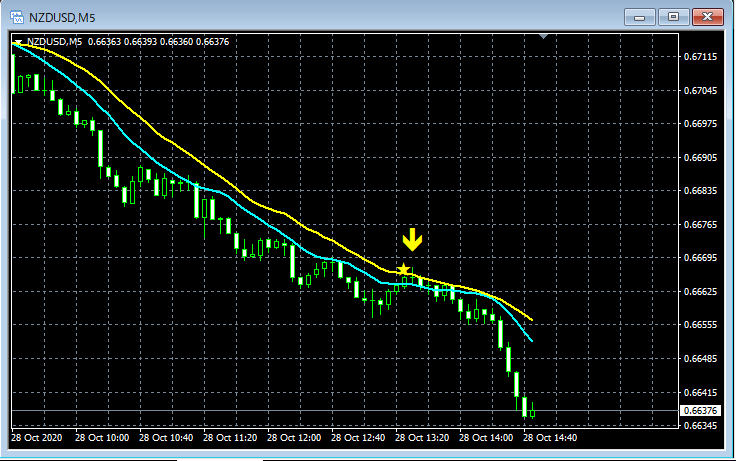Click the 0.66905 price scale label
Viewport: 736px width, 461px height.
click(x=700, y=157)
